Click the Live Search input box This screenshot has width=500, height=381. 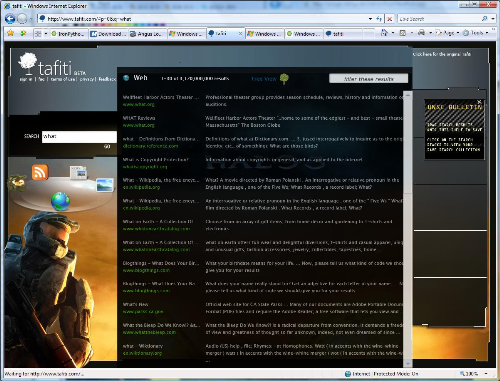pos(439,19)
